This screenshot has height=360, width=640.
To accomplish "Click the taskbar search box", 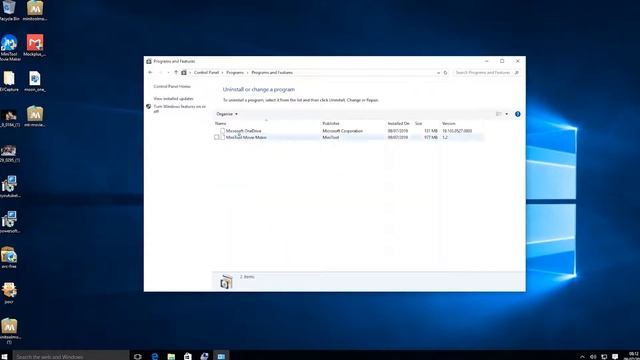I will click(x=71, y=356).
